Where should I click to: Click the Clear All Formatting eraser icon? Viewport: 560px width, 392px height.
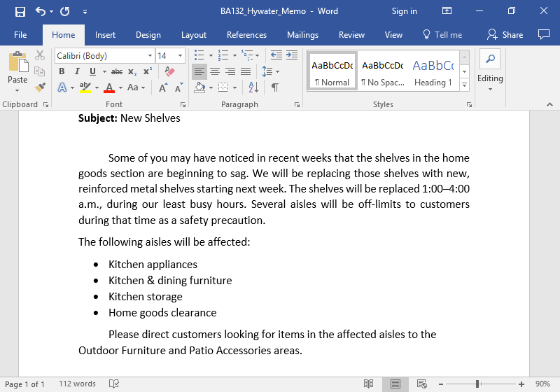pos(169,71)
